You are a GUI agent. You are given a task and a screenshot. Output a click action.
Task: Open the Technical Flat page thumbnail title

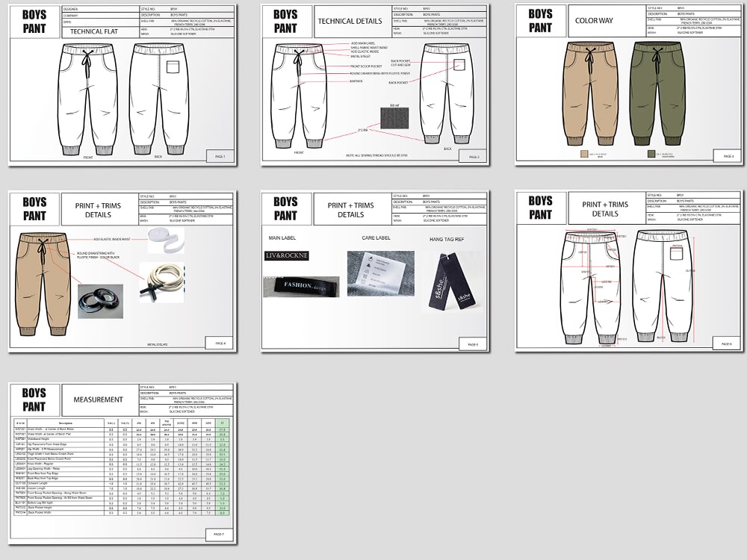pos(94,31)
